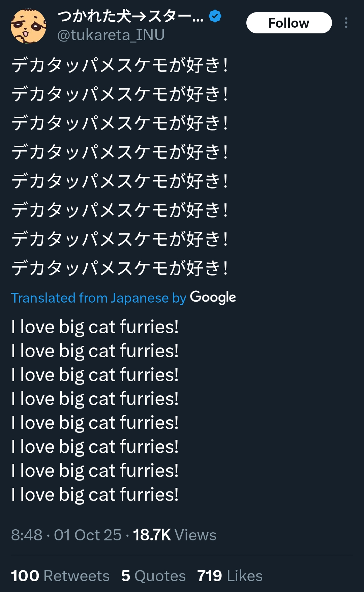Screen dimensions: 364x592
Task: Click the 18.7K Views count
Action: point(175,535)
